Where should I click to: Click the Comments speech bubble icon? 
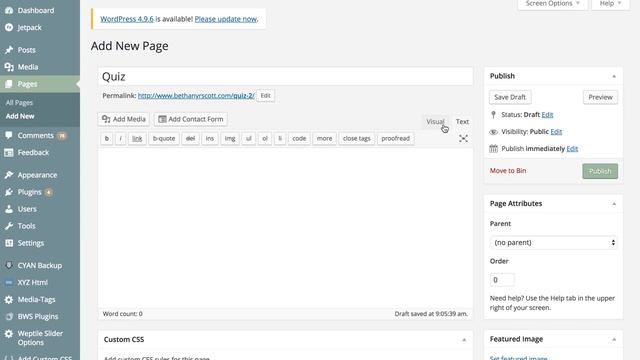click(x=9, y=136)
